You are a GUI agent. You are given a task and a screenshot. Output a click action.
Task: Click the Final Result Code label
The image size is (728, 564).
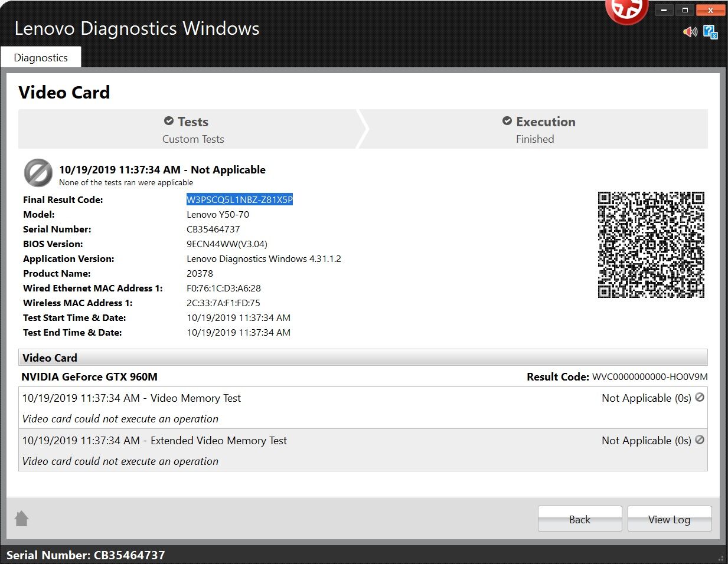63,199
